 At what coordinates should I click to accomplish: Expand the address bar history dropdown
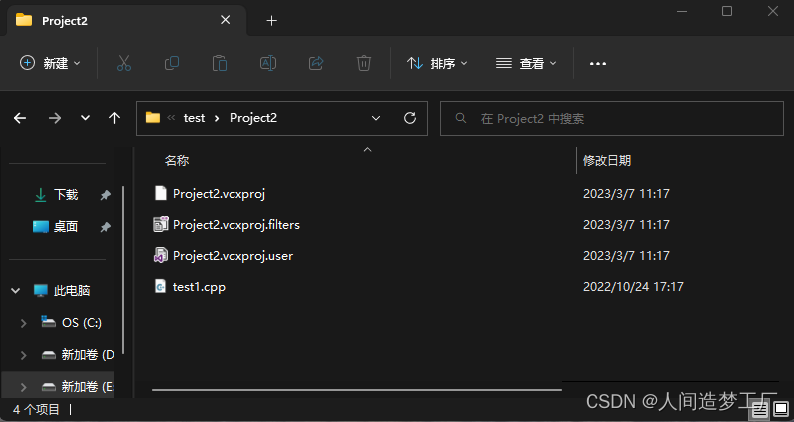(376, 118)
